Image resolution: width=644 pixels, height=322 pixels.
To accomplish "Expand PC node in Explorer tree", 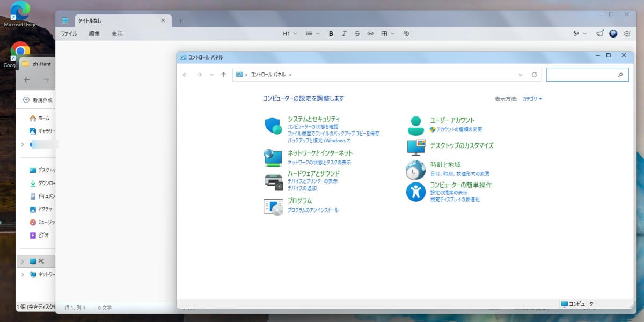I will (22, 261).
